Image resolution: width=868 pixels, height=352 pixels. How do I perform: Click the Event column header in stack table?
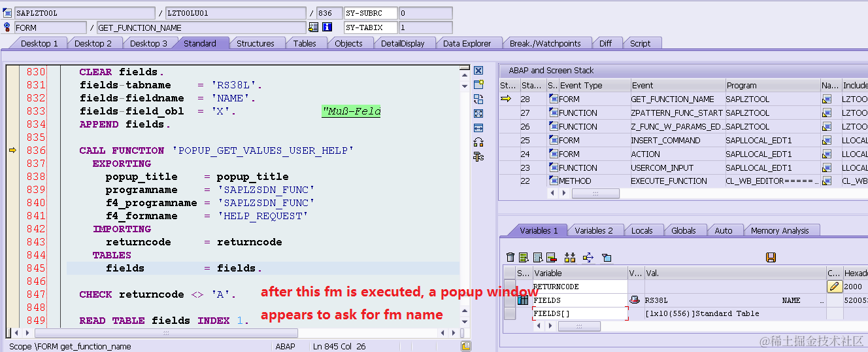point(678,85)
